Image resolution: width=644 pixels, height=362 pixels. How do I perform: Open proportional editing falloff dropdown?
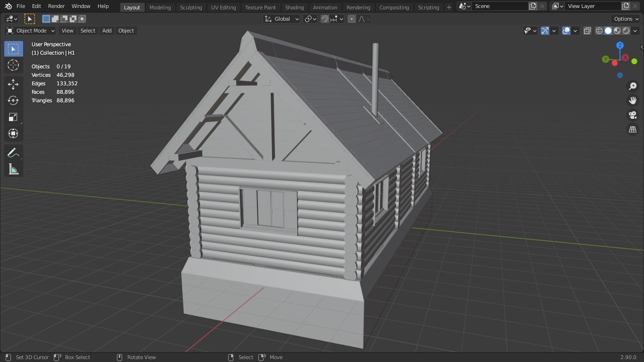pos(364,19)
